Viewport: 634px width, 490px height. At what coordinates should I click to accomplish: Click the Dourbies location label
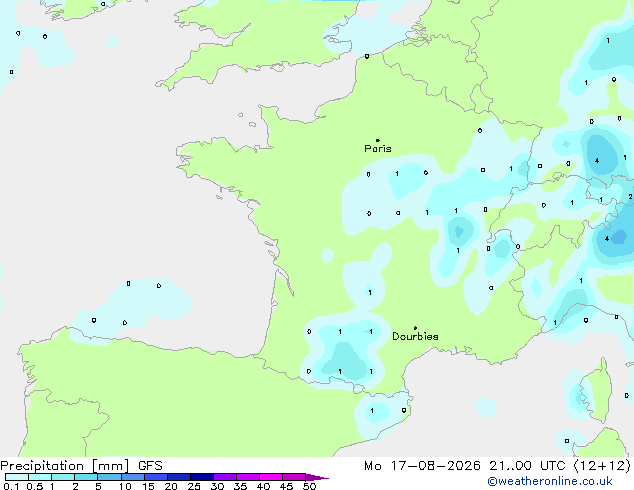tap(415, 336)
